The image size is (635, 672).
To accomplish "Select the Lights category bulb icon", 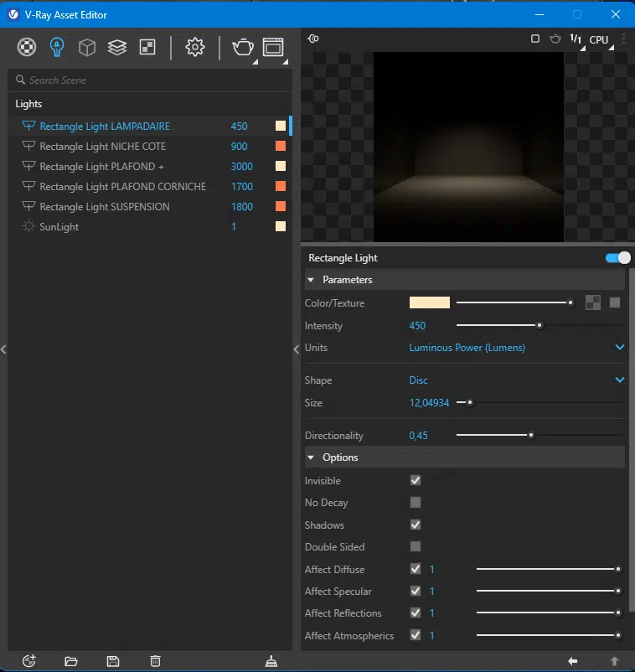I will (57, 47).
